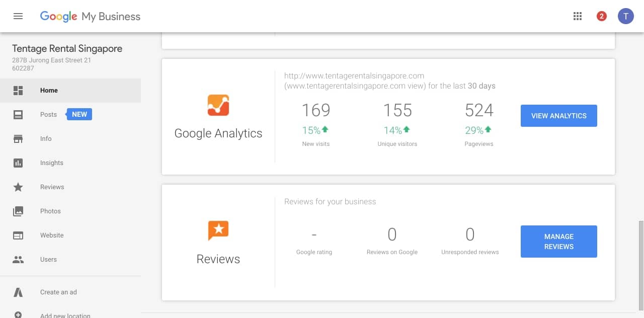644x318 pixels.
Task: Click the Google Analytics orange logo icon
Action: [218, 105]
